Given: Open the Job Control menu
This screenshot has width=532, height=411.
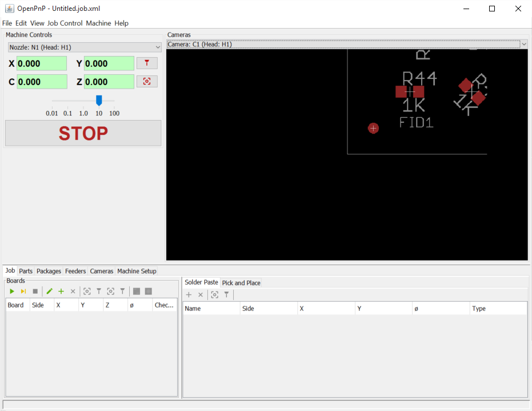Looking at the screenshot, I should click(65, 23).
